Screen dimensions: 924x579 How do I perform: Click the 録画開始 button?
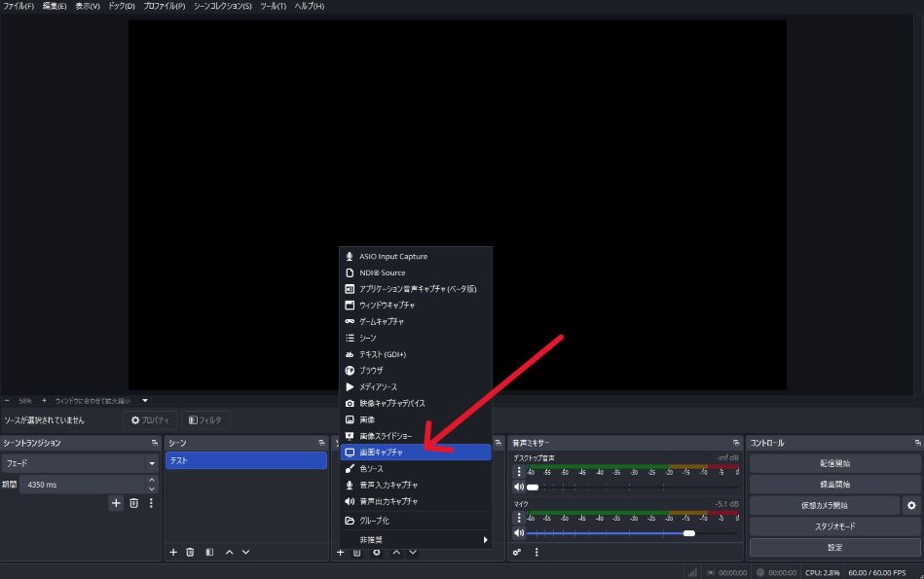click(x=834, y=484)
